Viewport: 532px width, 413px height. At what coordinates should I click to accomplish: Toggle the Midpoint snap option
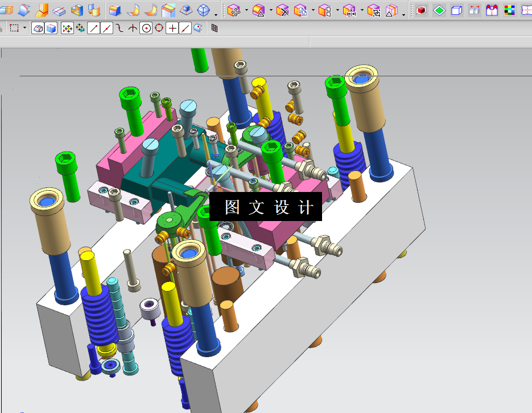coord(106,28)
